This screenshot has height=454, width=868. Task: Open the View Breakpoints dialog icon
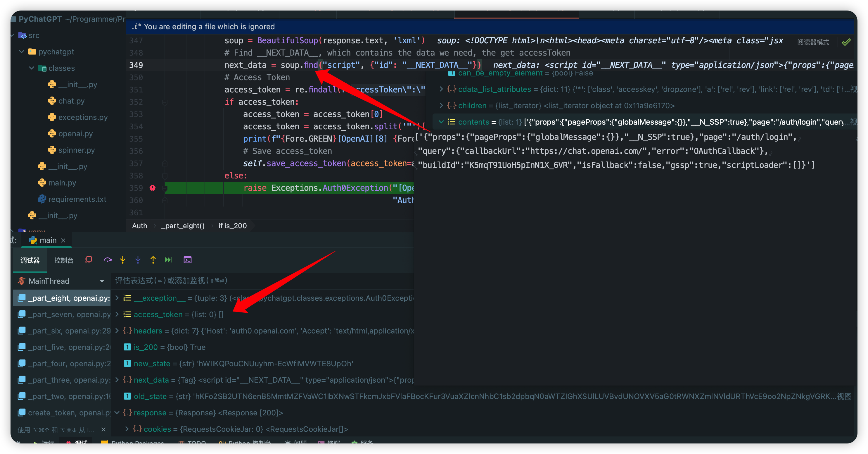coord(88,260)
